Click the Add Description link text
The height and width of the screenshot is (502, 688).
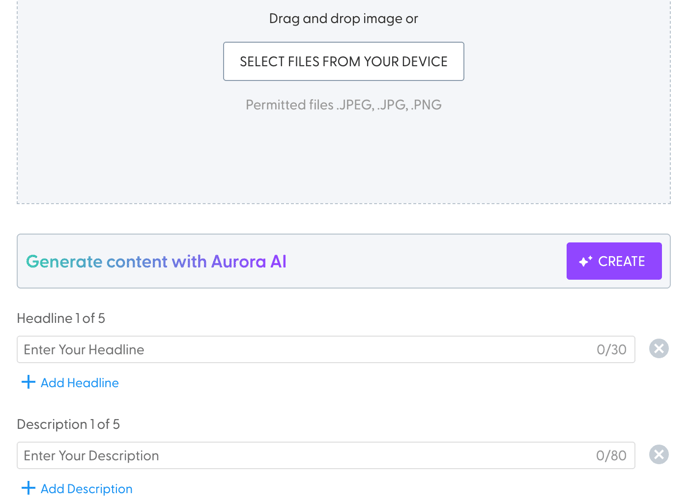point(87,489)
